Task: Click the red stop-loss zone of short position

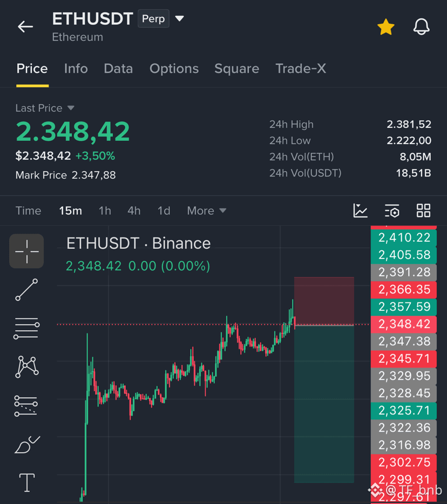Action: click(x=324, y=301)
